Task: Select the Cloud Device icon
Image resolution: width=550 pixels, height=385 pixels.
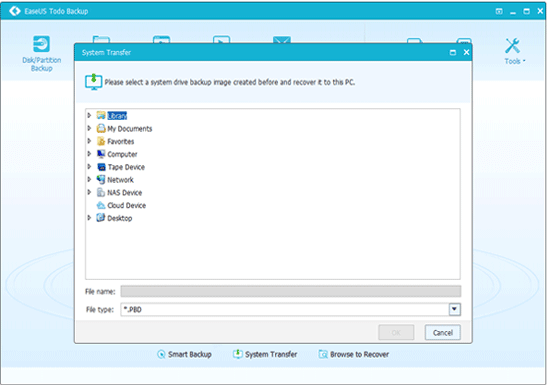Action: point(101,205)
